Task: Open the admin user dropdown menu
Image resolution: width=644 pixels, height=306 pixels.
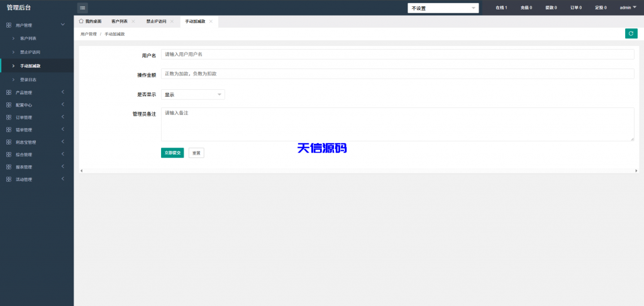Action: point(628,8)
